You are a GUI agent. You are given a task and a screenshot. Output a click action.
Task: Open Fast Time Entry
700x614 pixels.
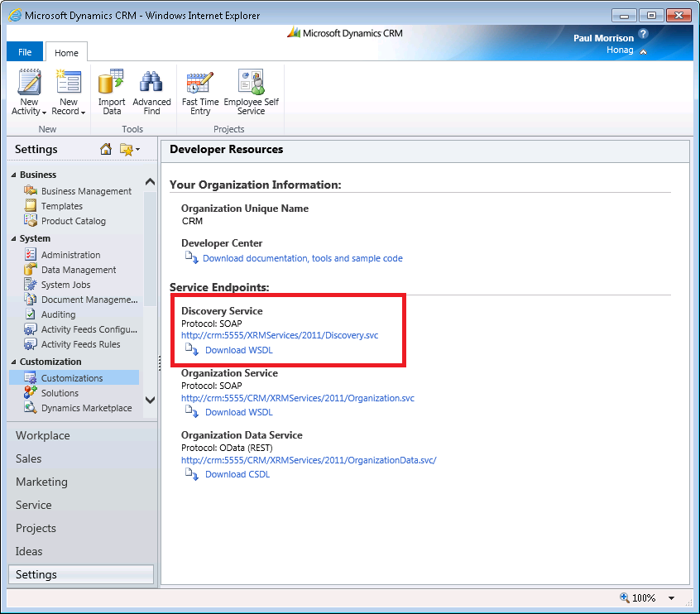pos(200,93)
